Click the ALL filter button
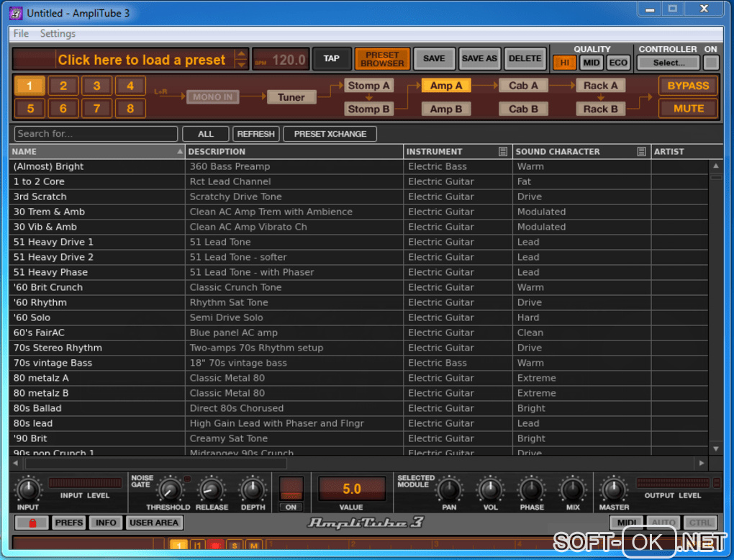This screenshot has width=734, height=560. coord(206,134)
